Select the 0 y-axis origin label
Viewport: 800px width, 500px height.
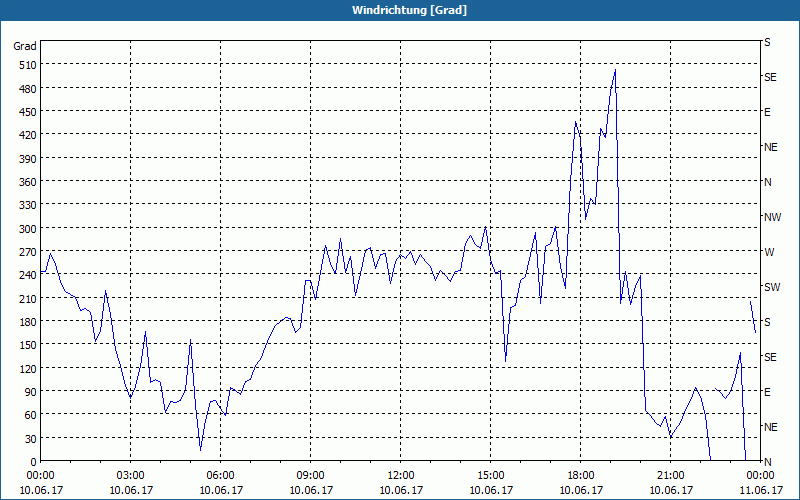pyautogui.click(x=34, y=462)
